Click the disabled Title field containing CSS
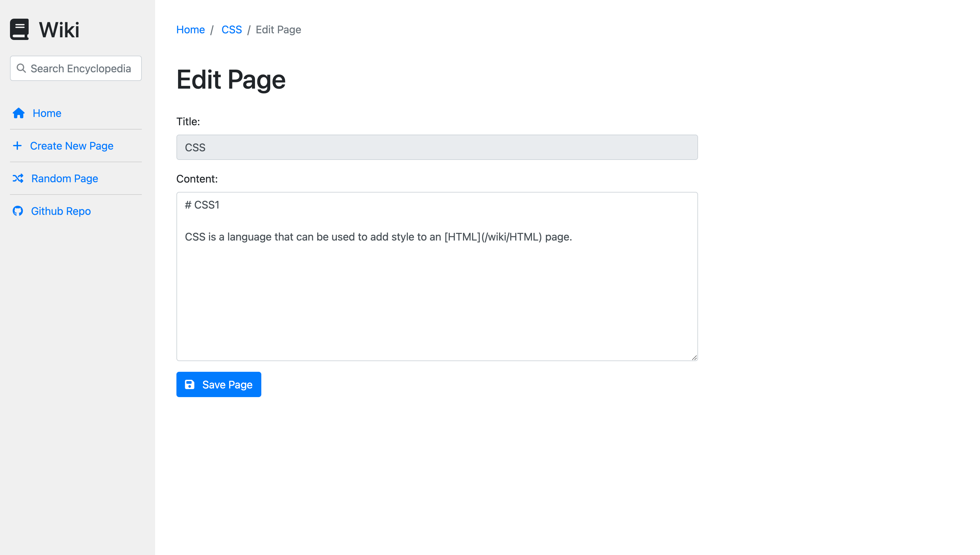Screen dimensions: 980x555 coord(437,147)
